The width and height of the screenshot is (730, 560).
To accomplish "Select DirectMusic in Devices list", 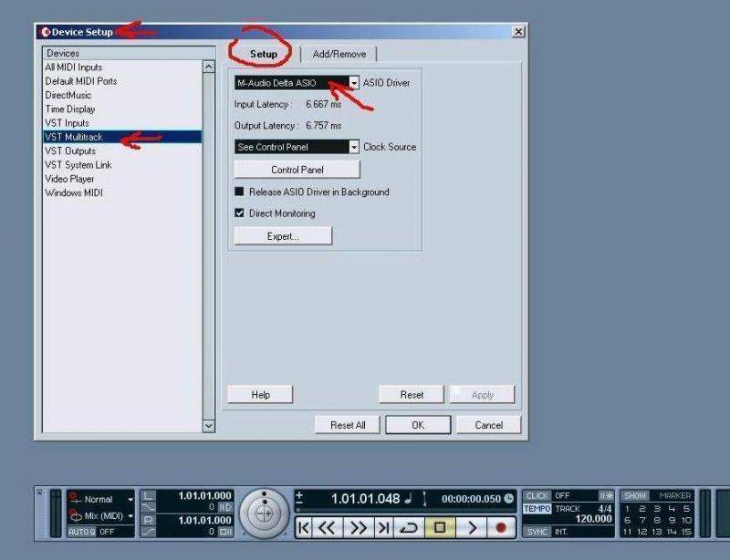I will tap(122, 96).
